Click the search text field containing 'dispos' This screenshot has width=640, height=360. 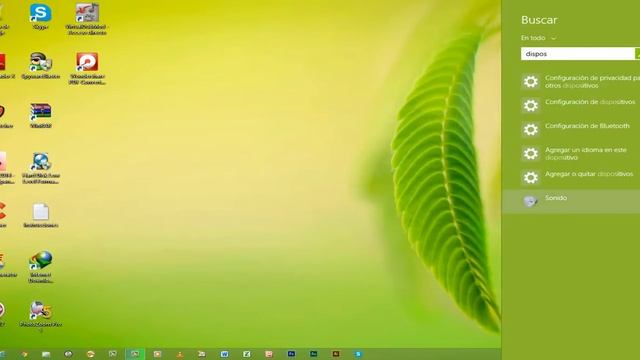click(578, 54)
